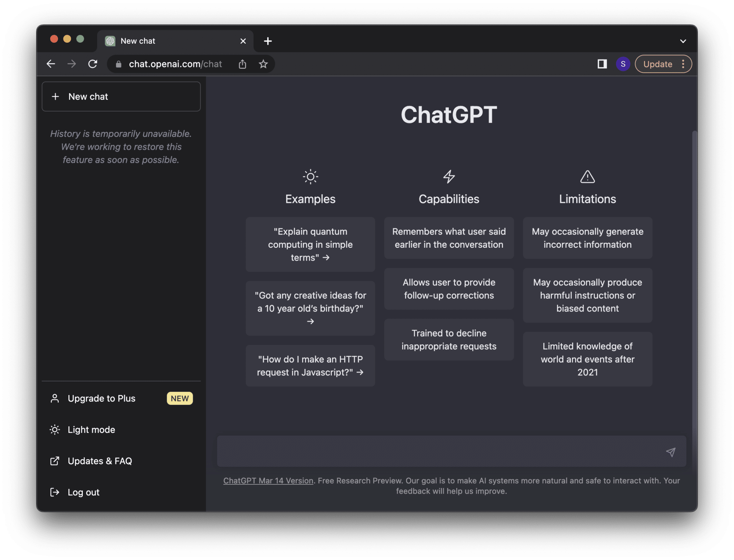Click the log out arrow icon

pyautogui.click(x=55, y=492)
